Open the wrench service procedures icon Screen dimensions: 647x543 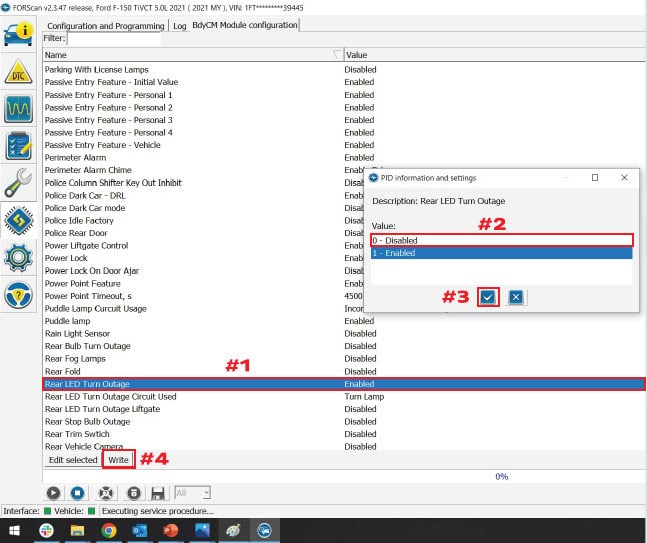tap(18, 183)
